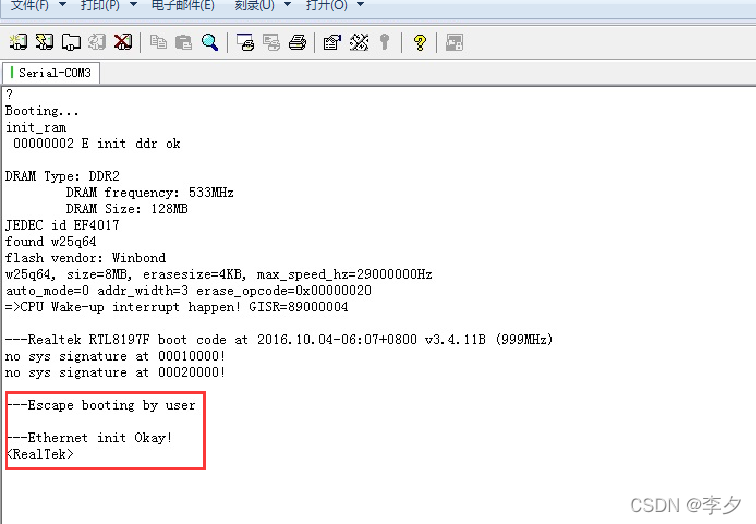Click the 电子邮件(E) button
The width and height of the screenshot is (756, 524).
click(183, 5)
